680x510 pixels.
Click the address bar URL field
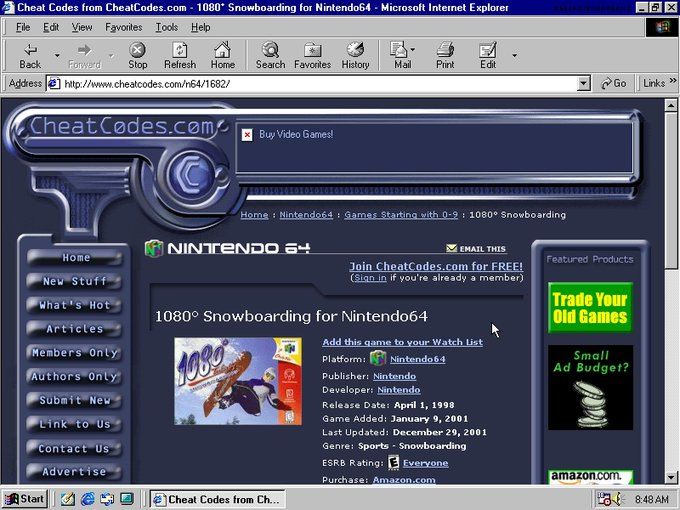coord(318,83)
